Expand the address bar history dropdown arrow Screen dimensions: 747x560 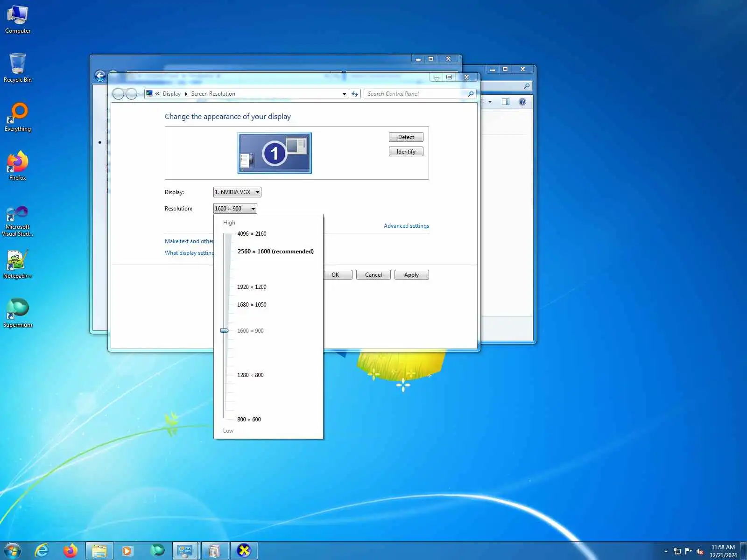(345, 94)
